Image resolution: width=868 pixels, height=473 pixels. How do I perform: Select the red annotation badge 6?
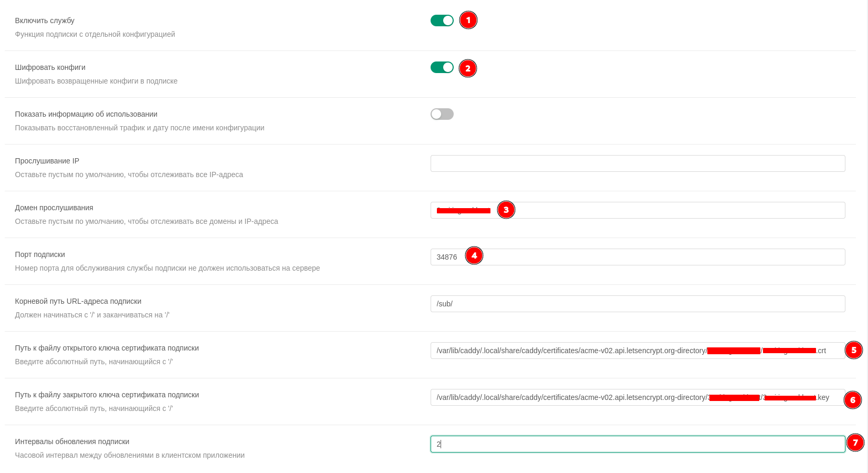pos(852,400)
